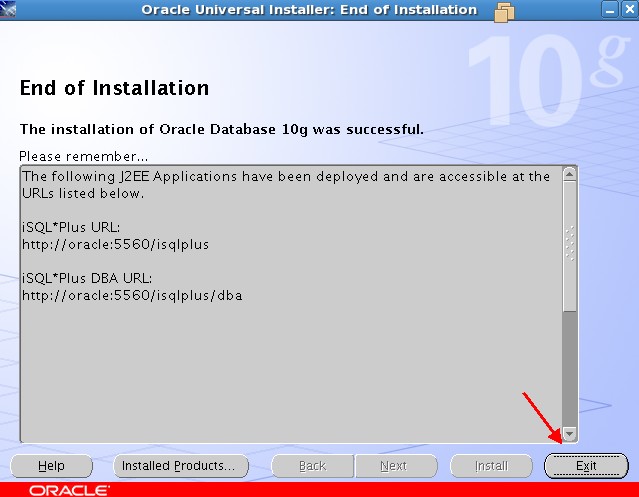Click the greyed-out Next button
The image size is (639, 497).
tap(396, 466)
